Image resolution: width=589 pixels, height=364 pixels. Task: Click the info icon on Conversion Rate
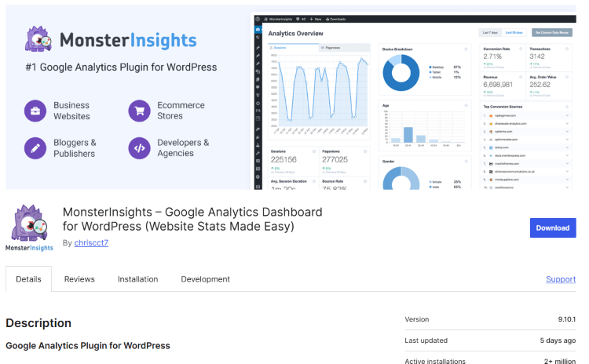click(521, 49)
